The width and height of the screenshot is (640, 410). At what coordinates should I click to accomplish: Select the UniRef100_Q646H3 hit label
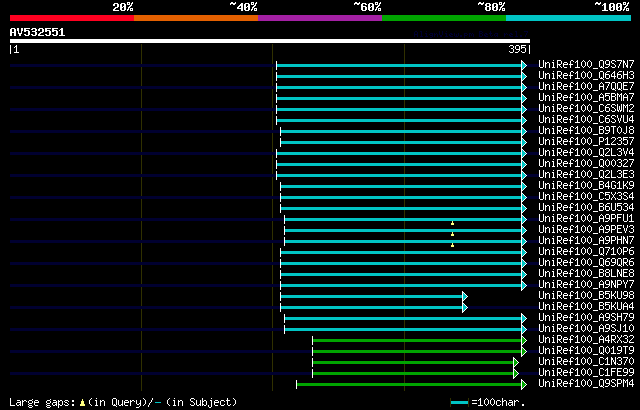pos(586,75)
